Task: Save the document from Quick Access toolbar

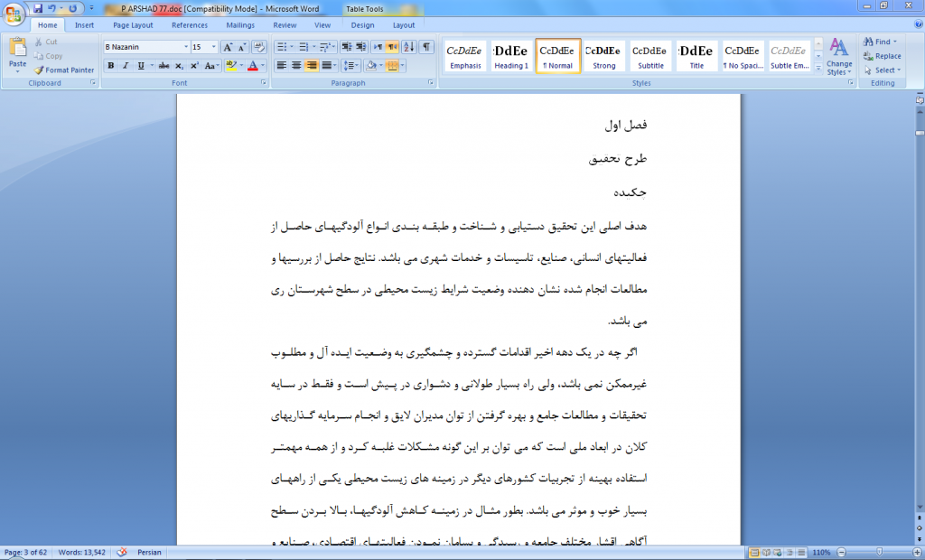Action: [38, 8]
